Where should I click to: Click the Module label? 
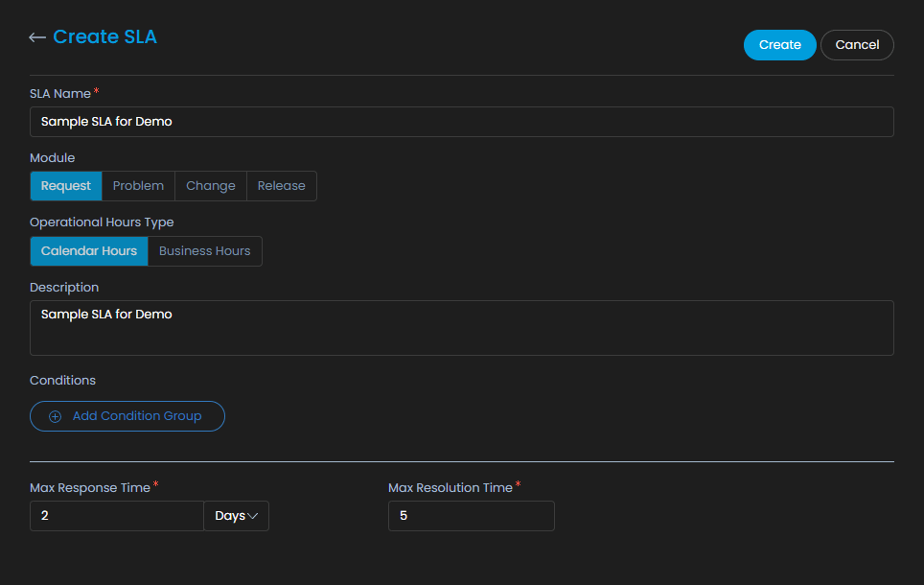(x=53, y=158)
